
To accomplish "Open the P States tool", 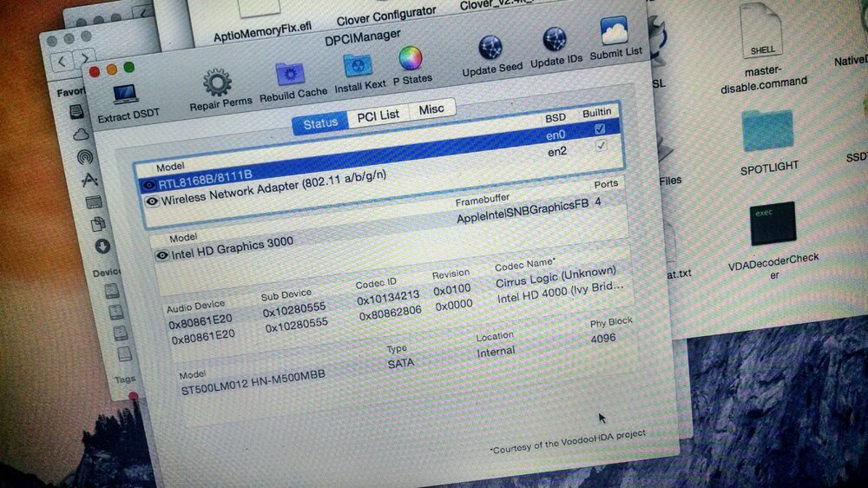I will [410, 60].
